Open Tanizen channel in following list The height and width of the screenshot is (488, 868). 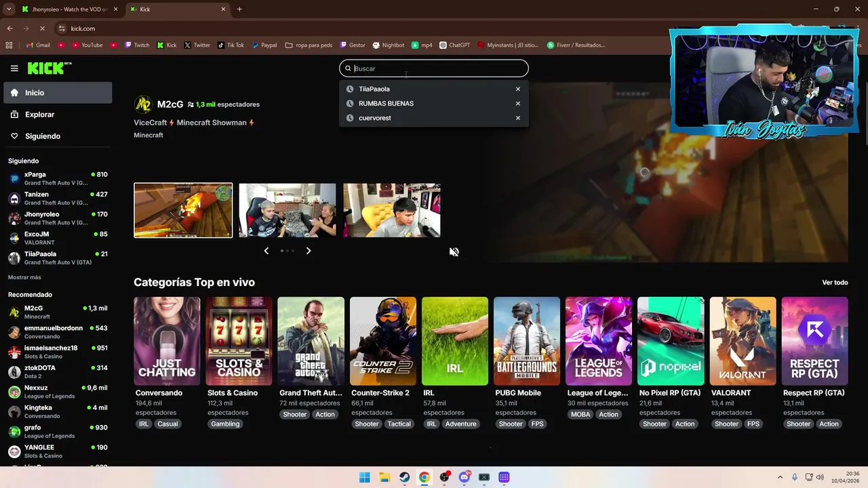58,198
